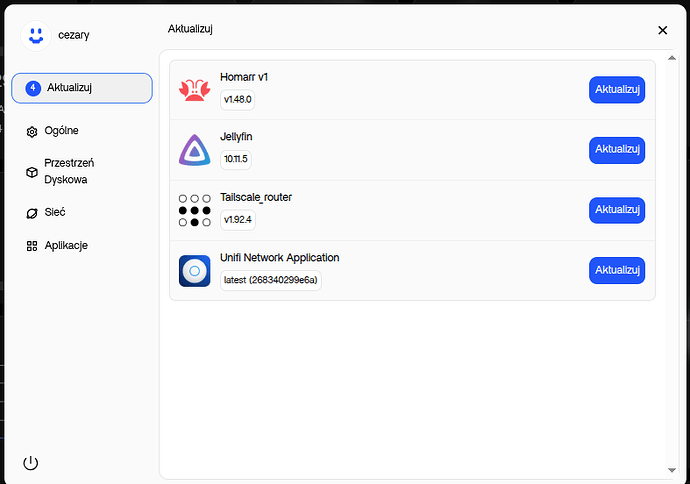This screenshot has width=690, height=484.
Task: Update Unifi Network Application via Aktualizuj
Action: (616, 270)
